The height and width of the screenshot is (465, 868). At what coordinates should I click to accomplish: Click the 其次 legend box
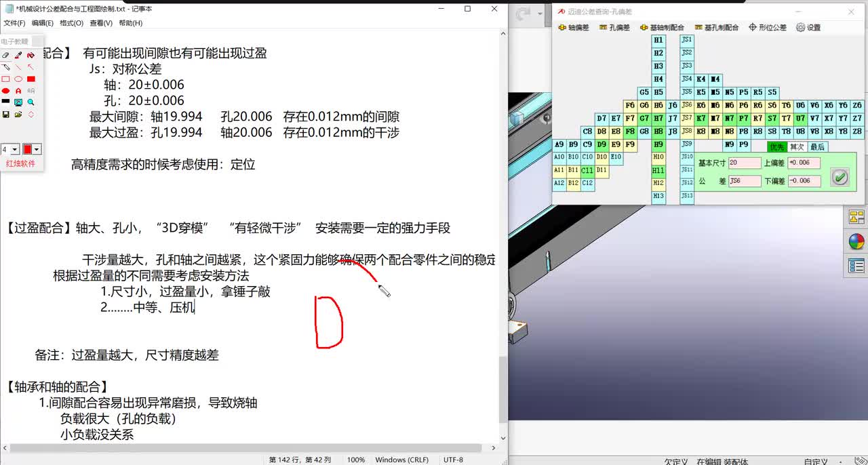tap(797, 147)
